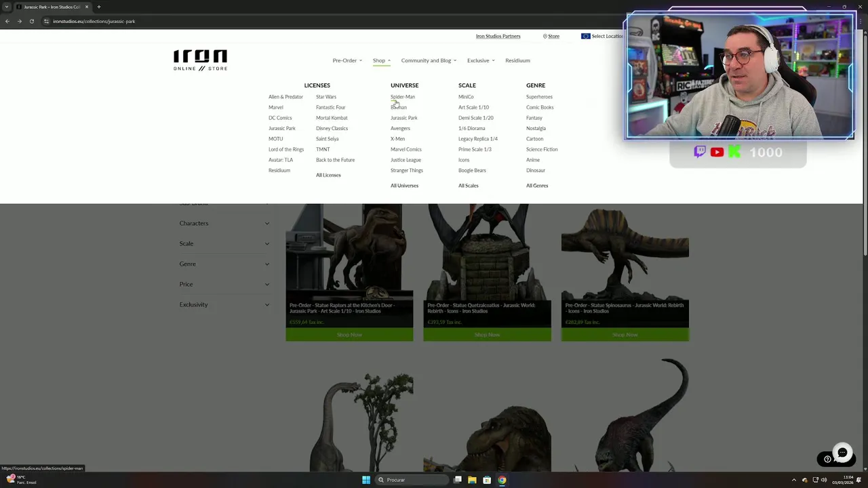Expand the Exclusive menu
The width and height of the screenshot is (868, 488).
pyautogui.click(x=481, y=60)
